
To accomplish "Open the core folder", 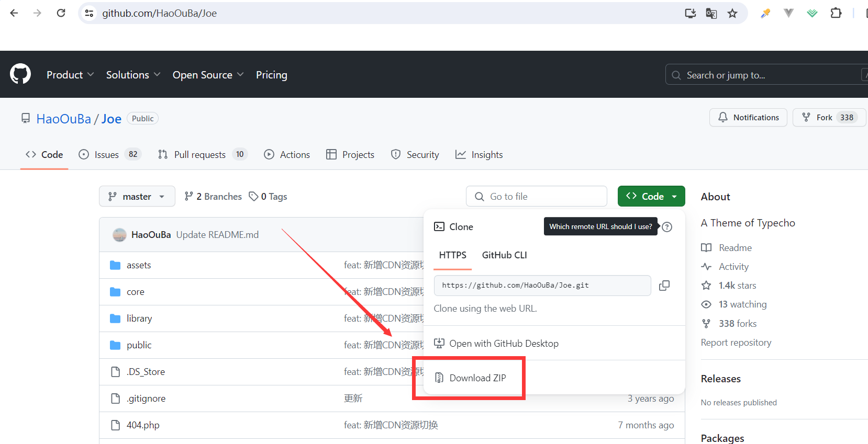I will [136, 292].
